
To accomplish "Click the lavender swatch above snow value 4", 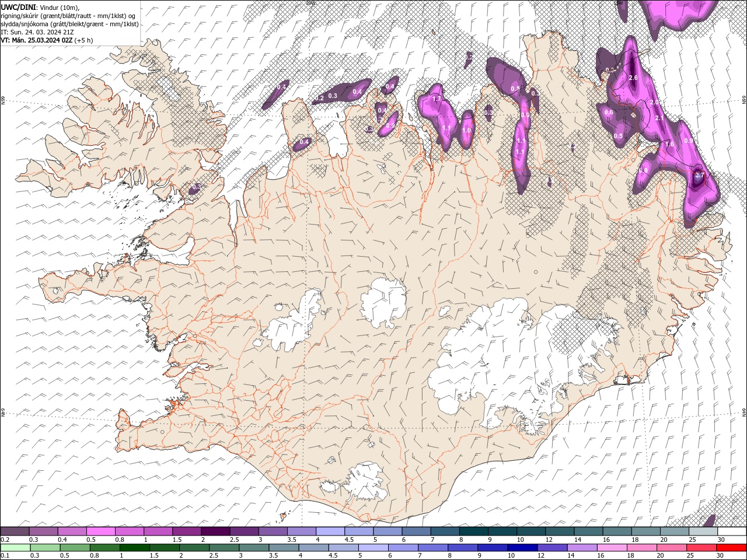I will click(x=330, y=531).
